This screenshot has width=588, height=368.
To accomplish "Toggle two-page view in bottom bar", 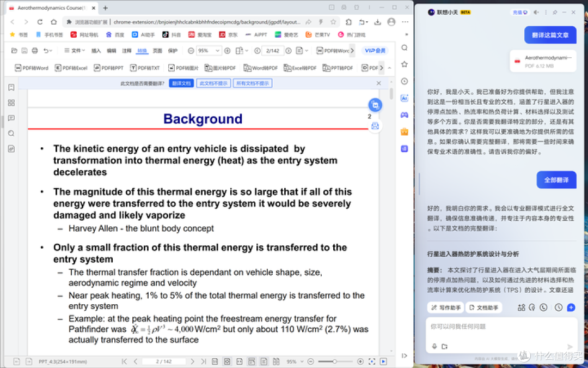I will (276, 361).
